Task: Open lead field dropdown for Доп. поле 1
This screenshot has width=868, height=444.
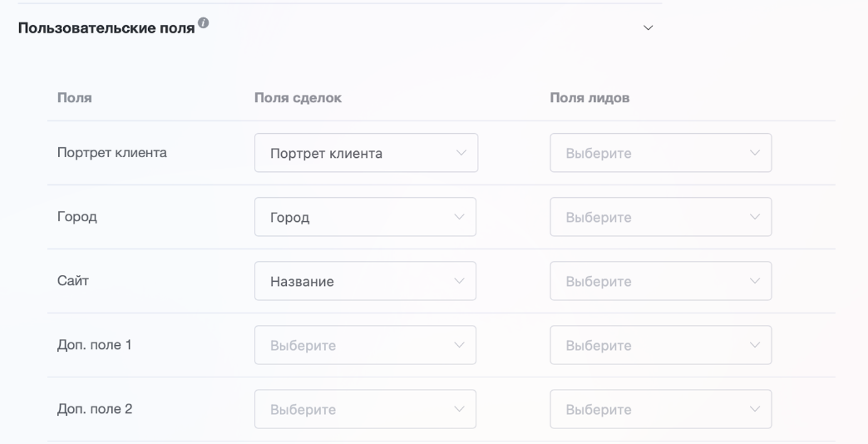Action: [x=661, y=345]
